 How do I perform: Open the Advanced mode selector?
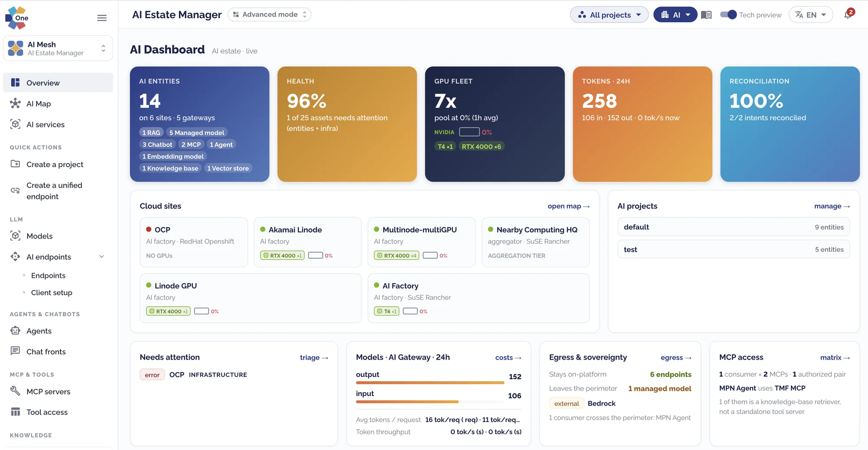pyautogui.click(x=270, y=14)
